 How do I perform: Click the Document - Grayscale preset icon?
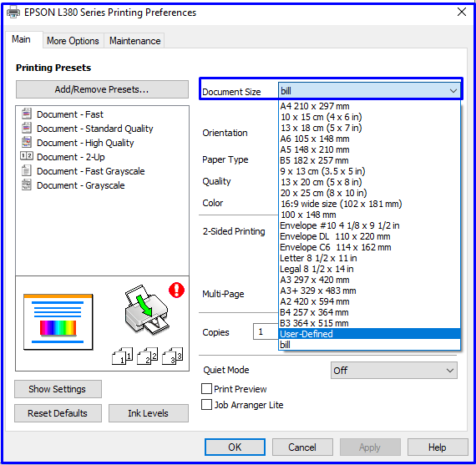click(x=27, y=184)
